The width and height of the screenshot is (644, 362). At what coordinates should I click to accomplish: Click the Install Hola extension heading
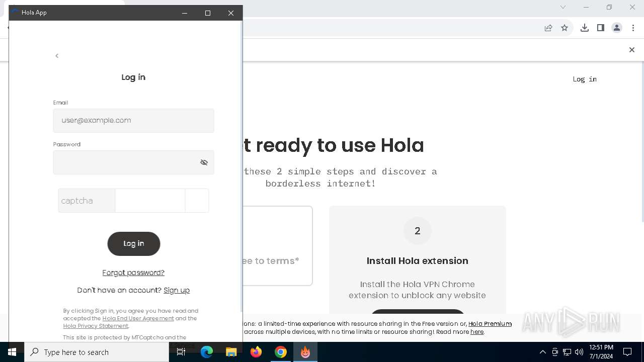click(418, 260)
